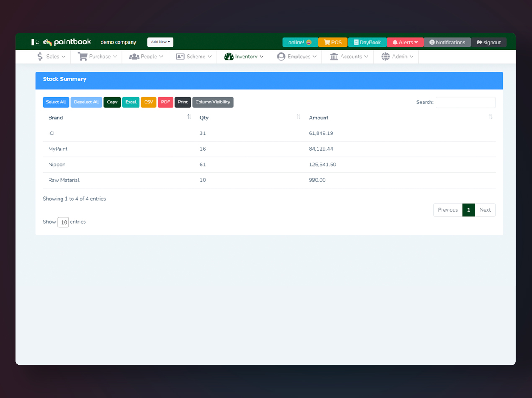
Task: Click Deselect All button
Action: pos(86,102)
